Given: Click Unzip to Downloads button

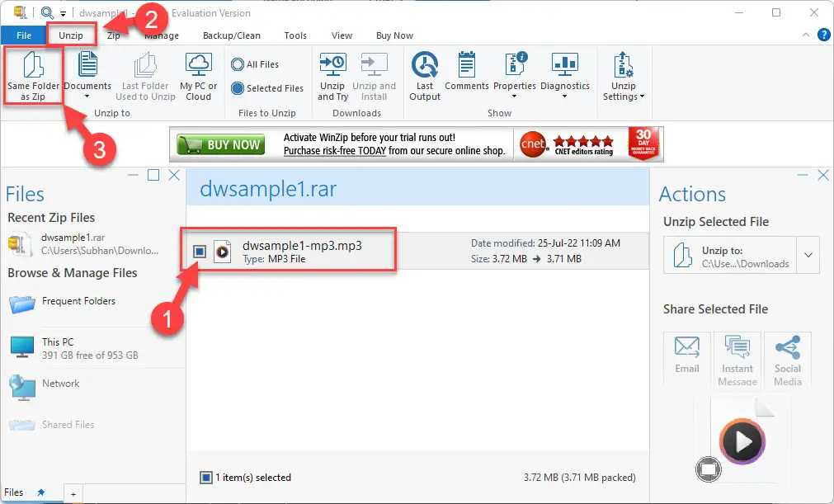Looking at the screenshot, I should 730,255.
